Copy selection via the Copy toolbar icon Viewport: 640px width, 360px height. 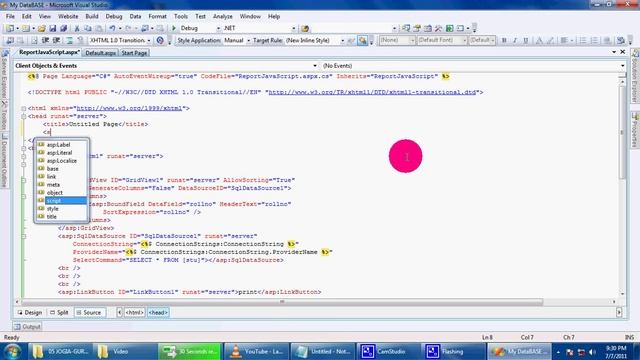(88, 29)
